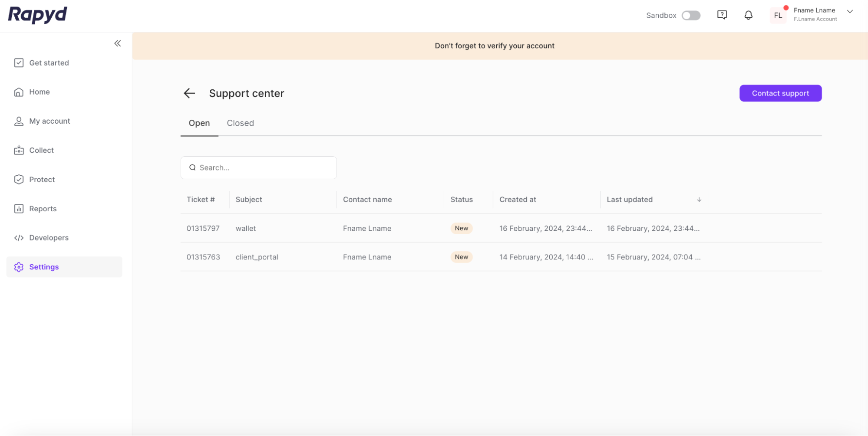This screenshot has height=436, width=868.
Task: Click the ticket search field
Action: click(x=258, y=167)
